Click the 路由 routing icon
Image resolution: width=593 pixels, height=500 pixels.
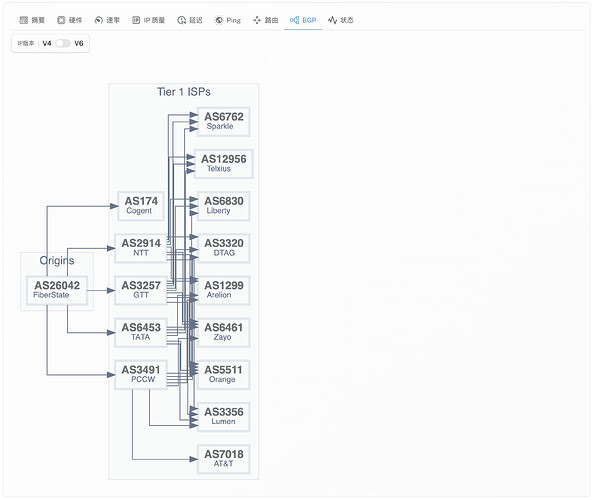pyautogui.click(x=257, y=20)
